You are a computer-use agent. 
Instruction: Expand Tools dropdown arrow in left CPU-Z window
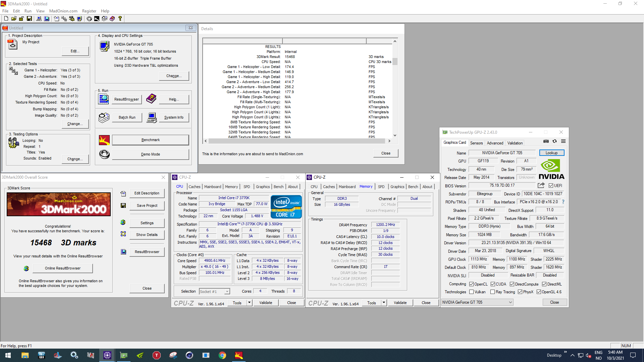tap(249, 303)
